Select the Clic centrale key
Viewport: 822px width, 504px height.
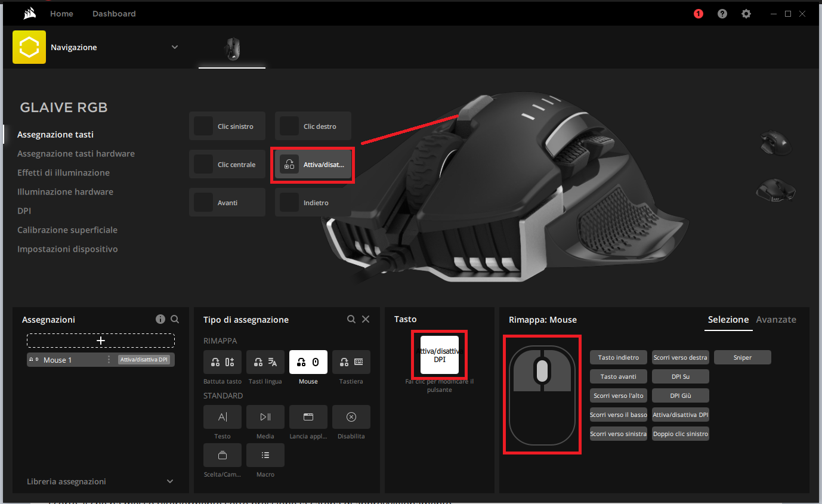pyautogui.click(x=227, y=165)
